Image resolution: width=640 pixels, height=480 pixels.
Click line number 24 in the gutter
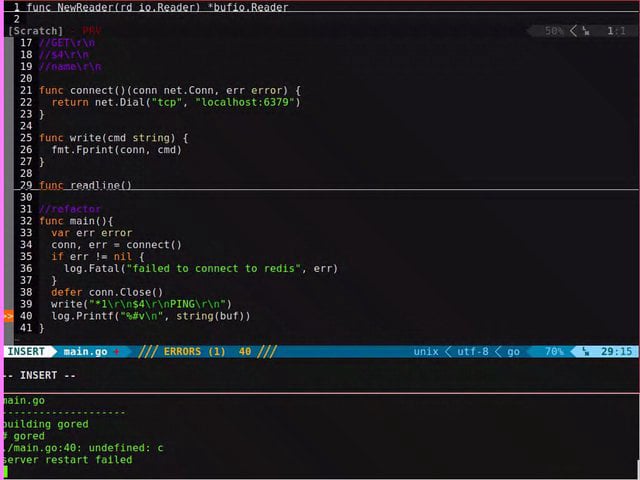(26, 126)
